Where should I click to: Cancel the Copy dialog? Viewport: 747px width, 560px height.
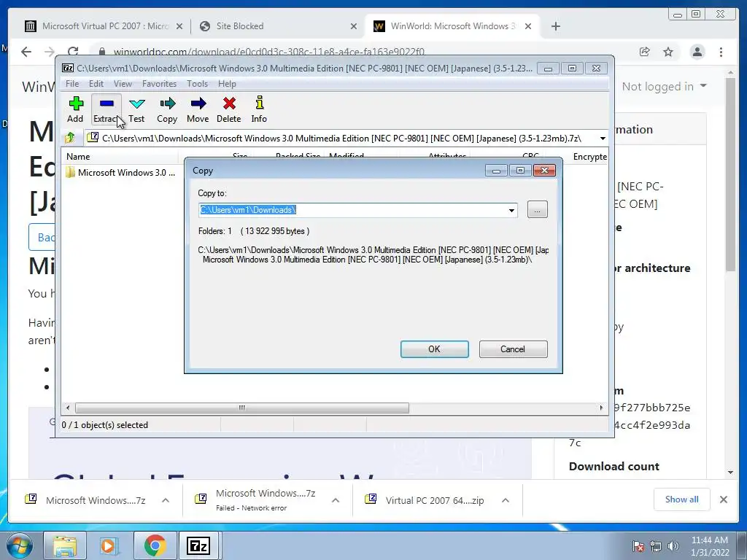513,349
